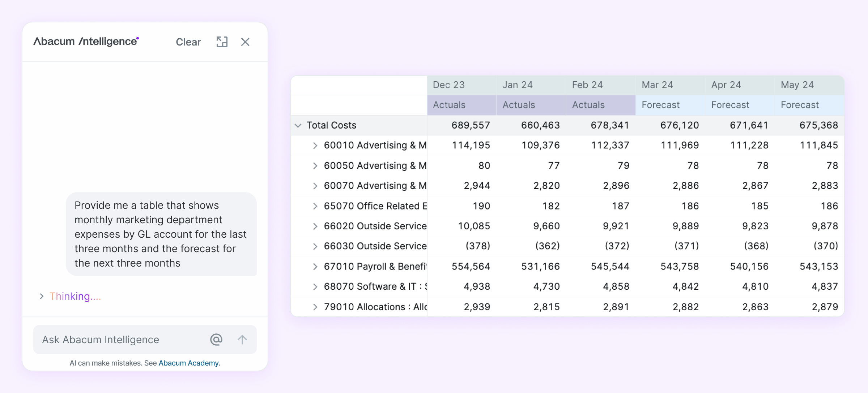Expand 67010 Payroll & Benefits row
Screen dimensions: 868x393
click(315, 267)
